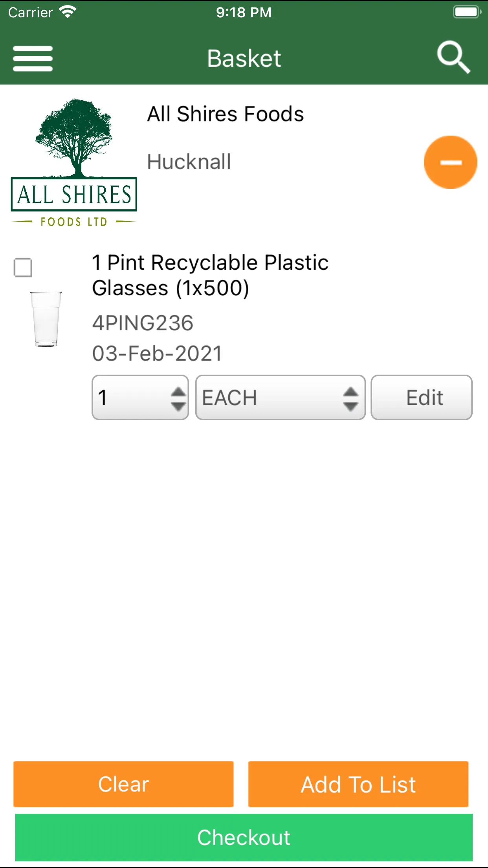The width and height of the screenshot is (488, 868).
Task: Clear the basket
Action: (x=123, y=784)
